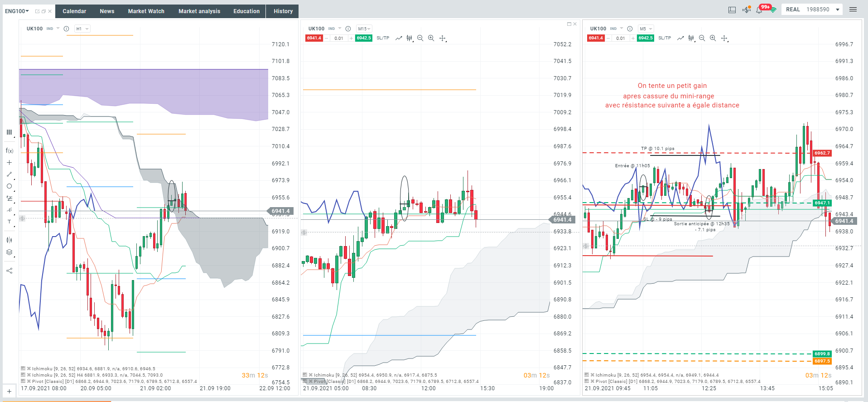This screenshot has height=402, width=868.
Task: Click the volume field on M15 chart
Action: 339,38
